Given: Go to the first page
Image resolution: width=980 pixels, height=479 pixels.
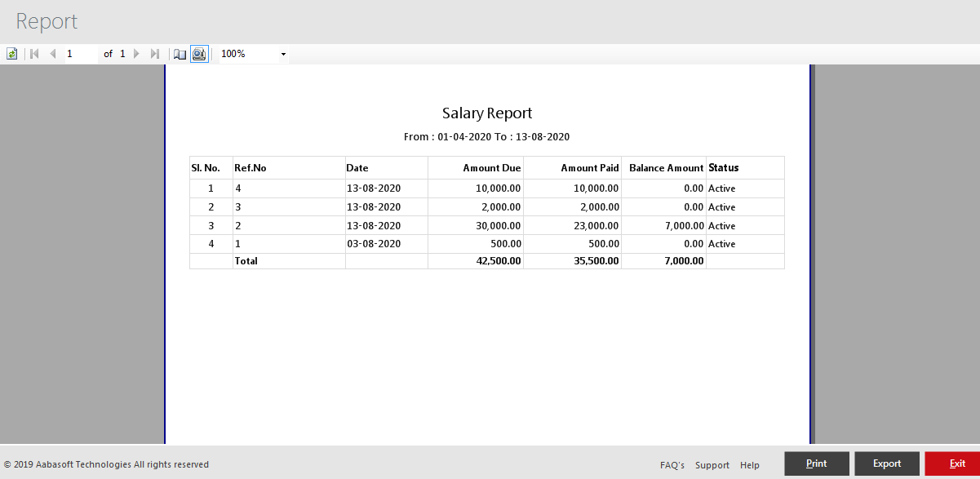Looking at the screenshot, I should tap(34, 54).
